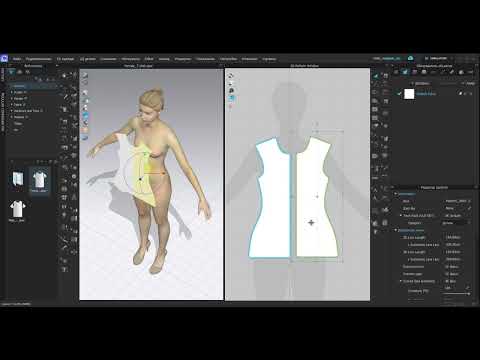Expand the "Hardware and Trims" tree row arrow
This screenshot has height=360, width=480.
[12, 111]
